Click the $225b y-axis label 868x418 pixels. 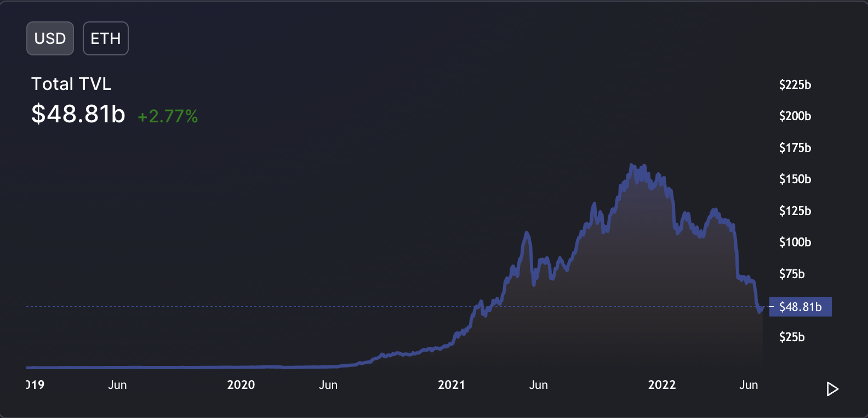795,84
